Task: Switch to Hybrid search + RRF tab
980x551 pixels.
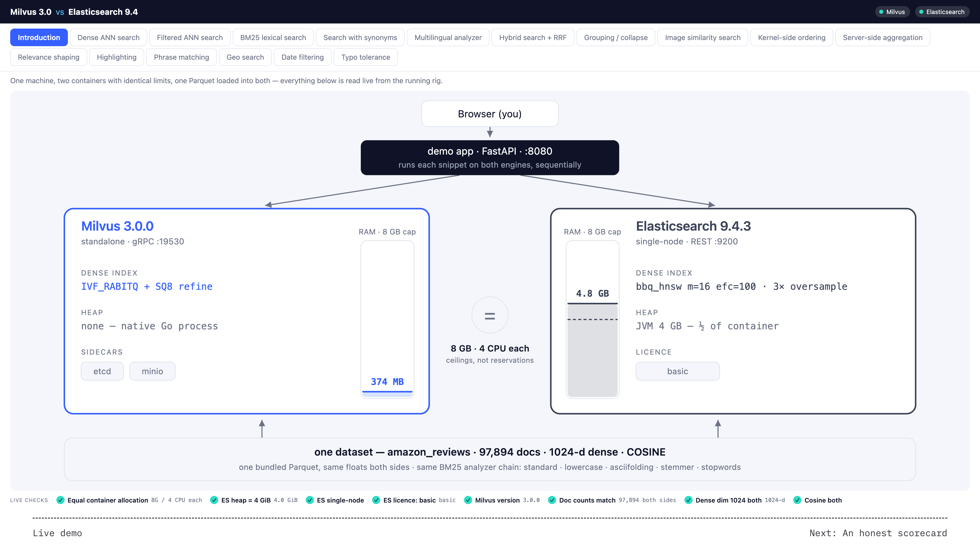Action: click(533, 37)
